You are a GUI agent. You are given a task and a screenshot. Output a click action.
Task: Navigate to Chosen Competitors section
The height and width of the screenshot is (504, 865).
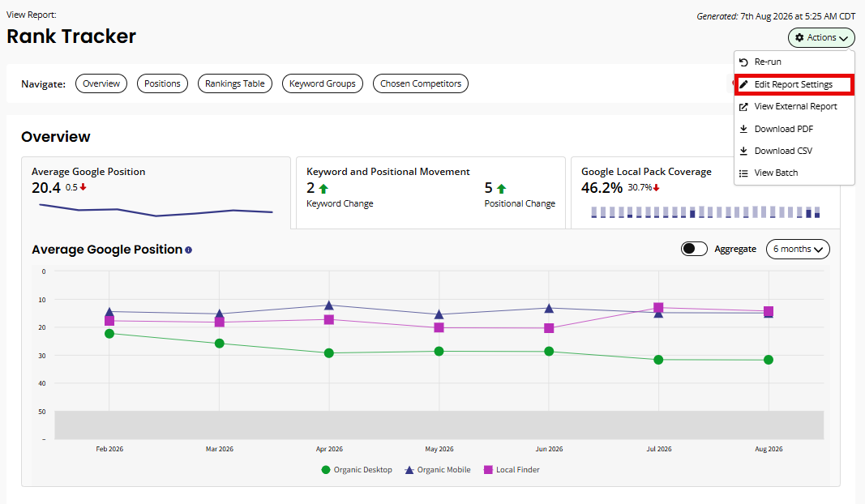(421, 83)
